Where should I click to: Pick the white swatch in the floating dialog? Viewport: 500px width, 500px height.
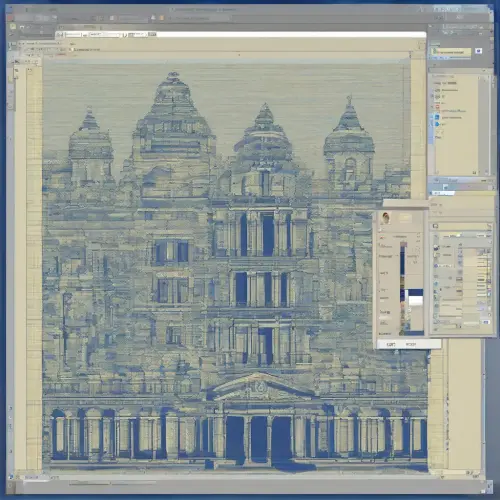pos(416,301)
